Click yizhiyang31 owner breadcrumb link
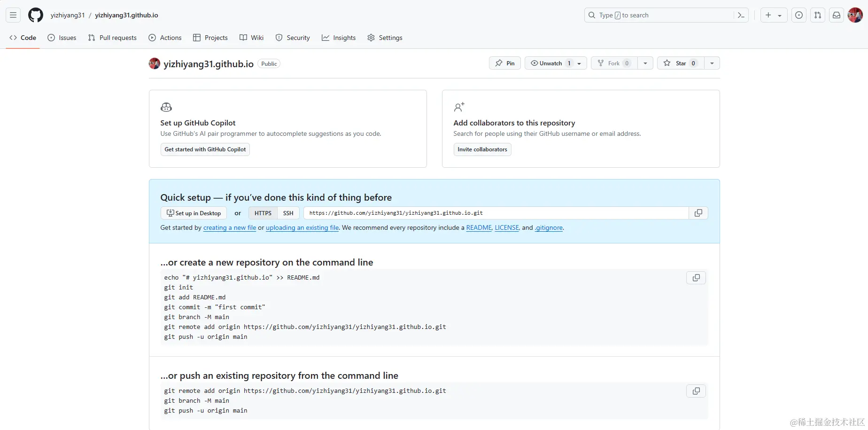The image size is (868, 430). click(68, 15)
